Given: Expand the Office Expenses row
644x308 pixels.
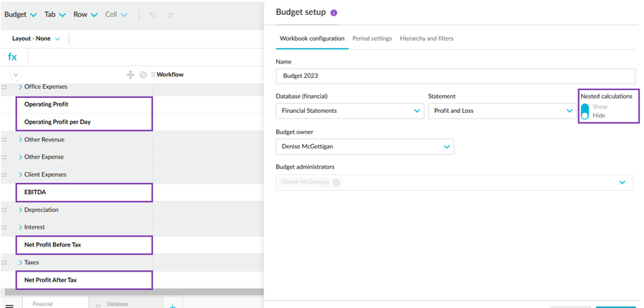Looking at the screenshot, I should pos(20,87).
